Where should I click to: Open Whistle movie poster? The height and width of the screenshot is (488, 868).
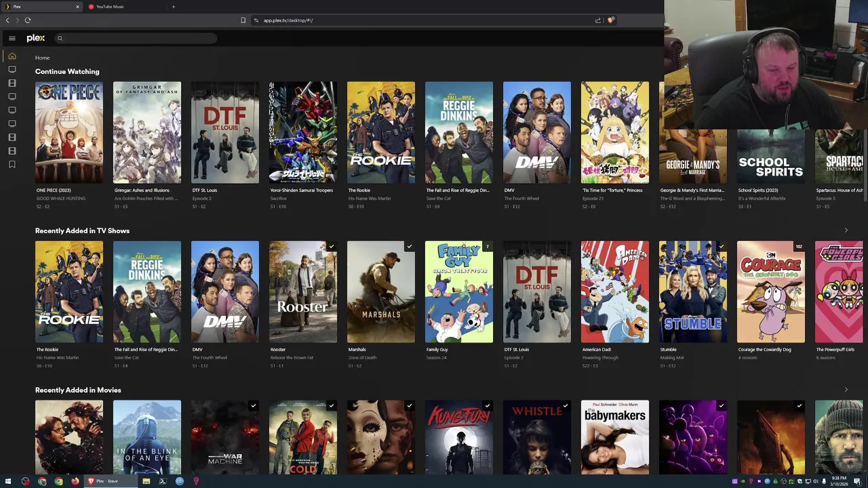[x=537, y=437]
